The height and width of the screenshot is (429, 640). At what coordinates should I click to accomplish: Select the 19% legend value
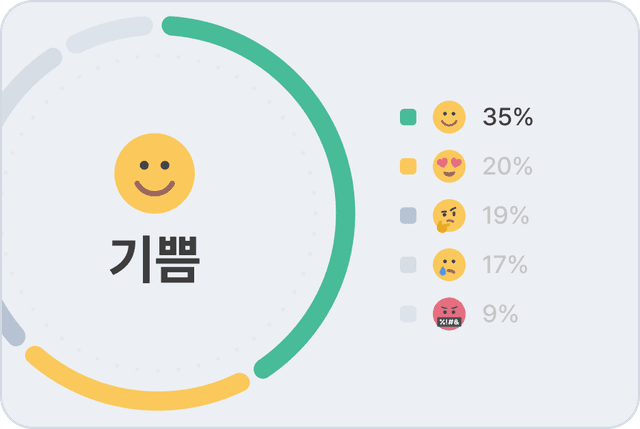[505, 215]
